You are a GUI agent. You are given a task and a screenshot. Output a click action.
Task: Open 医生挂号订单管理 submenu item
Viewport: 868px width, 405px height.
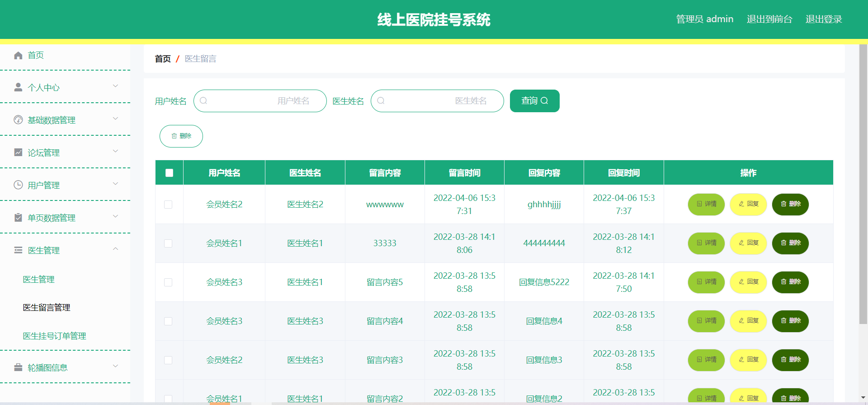[54, 336]
